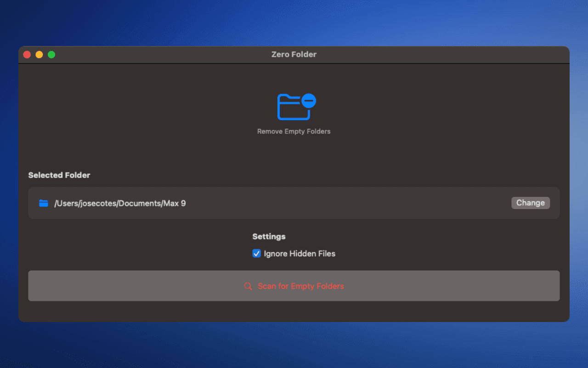Click the red Scan for Empty Folders label
This screenshot has width=588, height=368.
tap(301, 286)
